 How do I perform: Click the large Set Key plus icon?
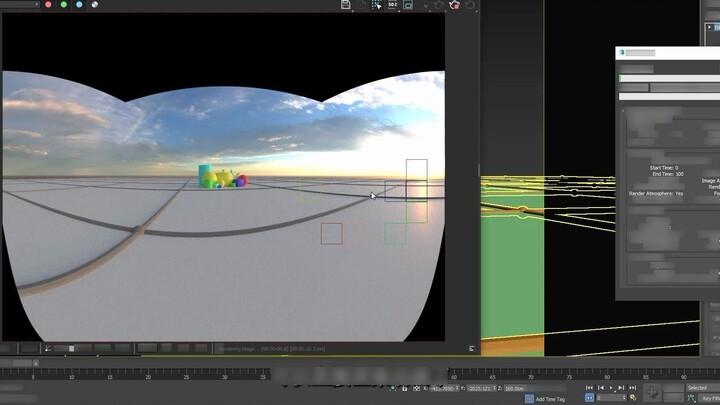click(x=653, y=392)
